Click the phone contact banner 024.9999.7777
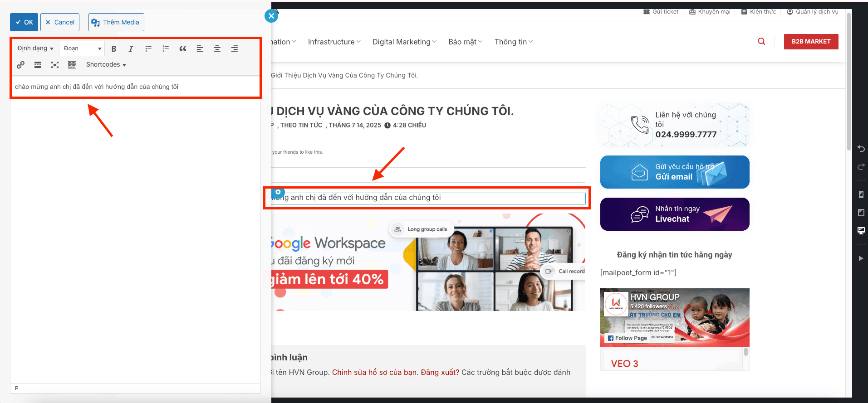 pyautogui.click(x=675, y=125)
